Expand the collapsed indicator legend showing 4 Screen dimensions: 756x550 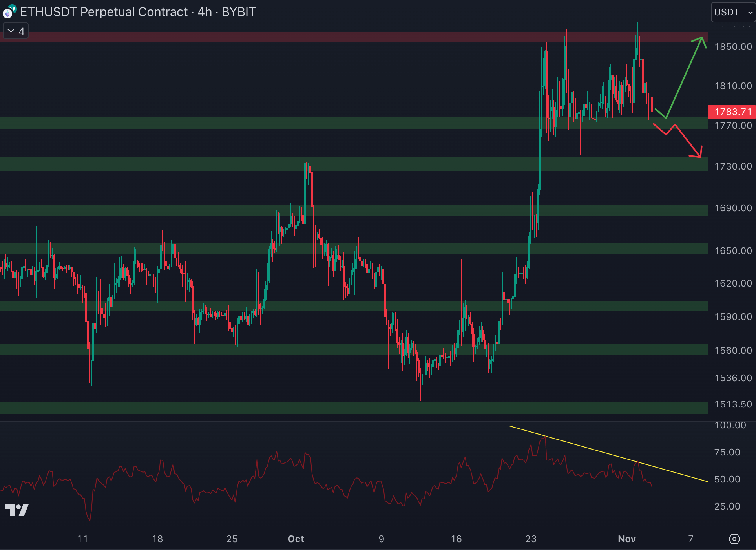pos(16,31)
